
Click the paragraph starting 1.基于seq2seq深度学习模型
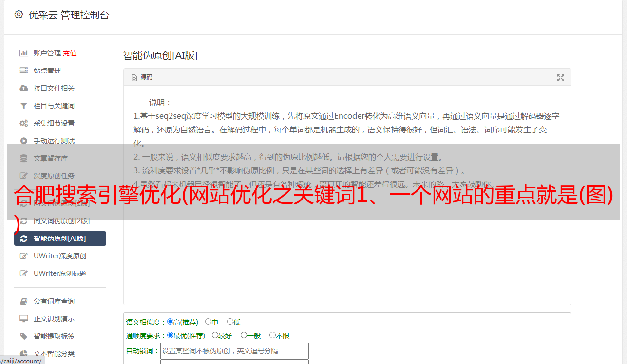tap(346, 129)
